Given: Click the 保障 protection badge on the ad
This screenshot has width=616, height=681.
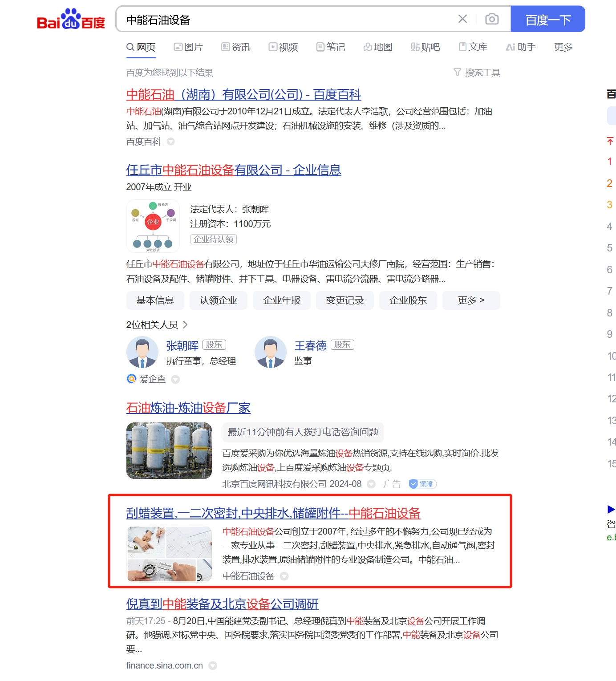Looking at the screenshot, I should [423, 484].
